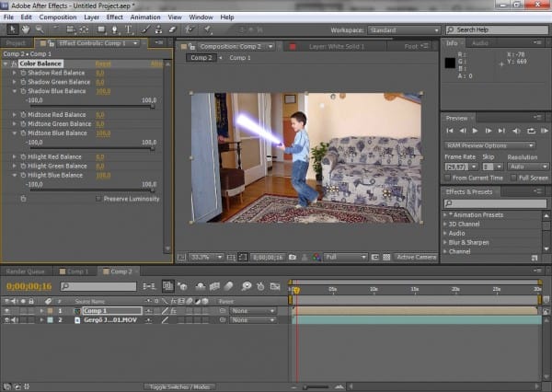This screenshot has height=392, width=552.
Task: Expand the Midtone Red Balance property
Action: point(15,115)
